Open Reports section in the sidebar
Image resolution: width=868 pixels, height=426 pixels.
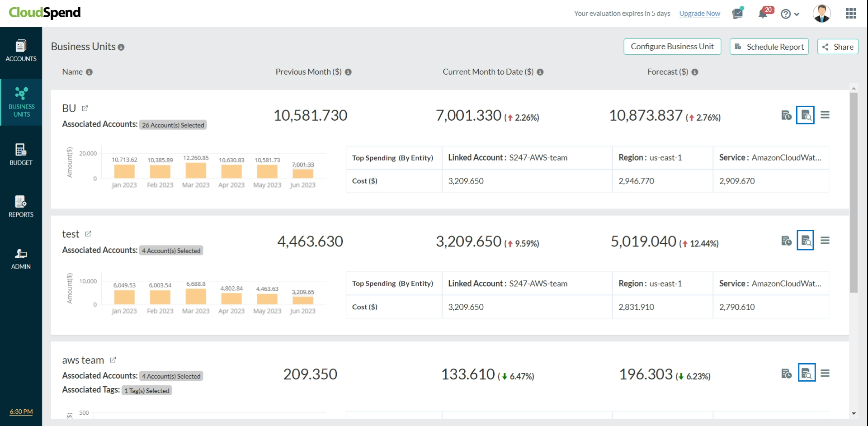coord(21,207)
